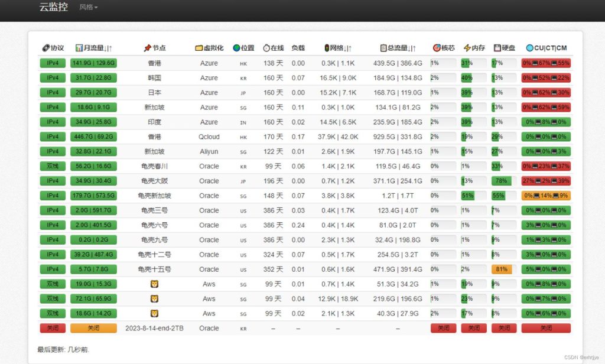Click the red 关闭 button in the hardware column
This screenshot has height=364, width=605.
pos(503,328)
